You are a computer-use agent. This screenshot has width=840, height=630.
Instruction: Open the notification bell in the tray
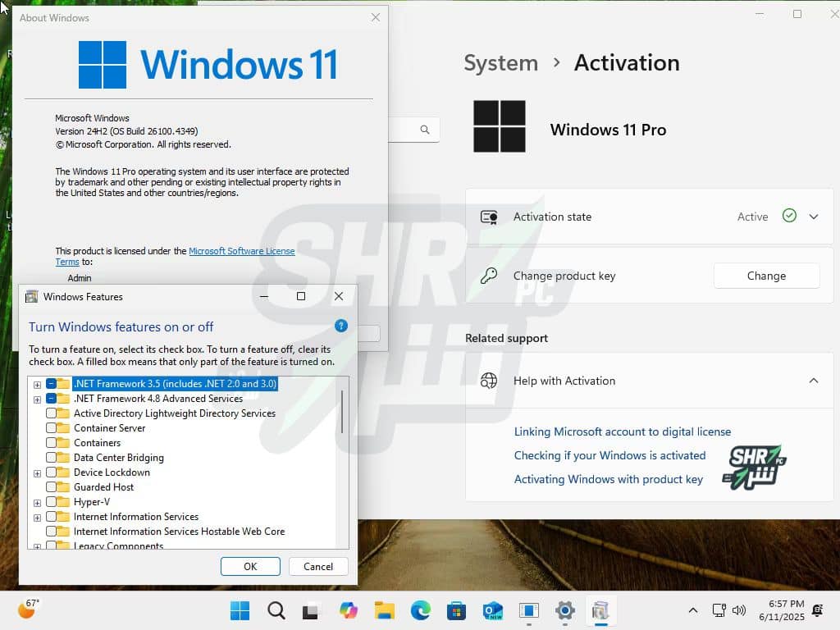pos(818,610)
